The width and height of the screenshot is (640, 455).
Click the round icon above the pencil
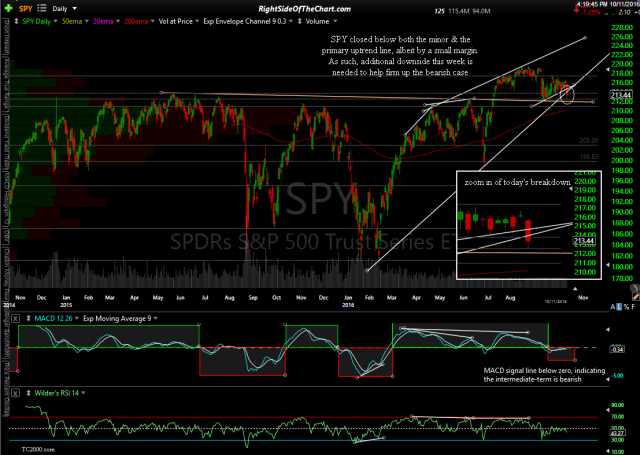pyautogui.click(x=635, y=288)
